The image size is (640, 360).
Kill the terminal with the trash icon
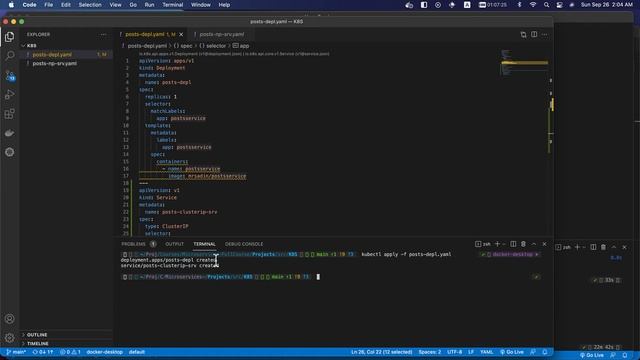click(523, 244)
